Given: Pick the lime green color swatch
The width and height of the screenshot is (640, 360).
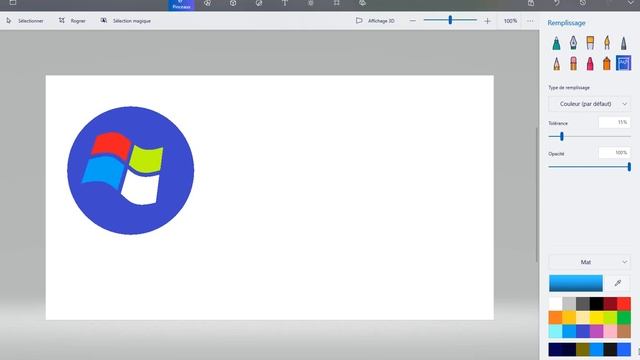Looking at the screenshot, I should pyautogui.click(x=610, y=318).
